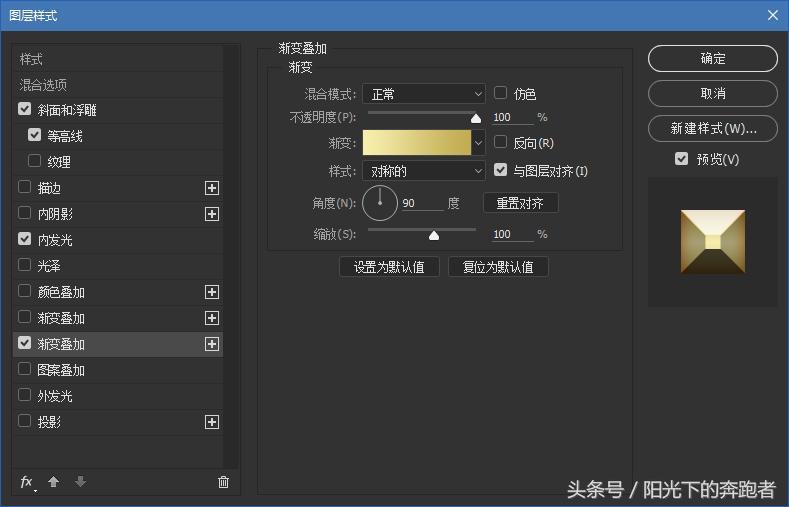Uncheck 与图层对齐(I) checkbox
Image resolution: width=789 pixels, height=507 pixels.
(500, 170)
